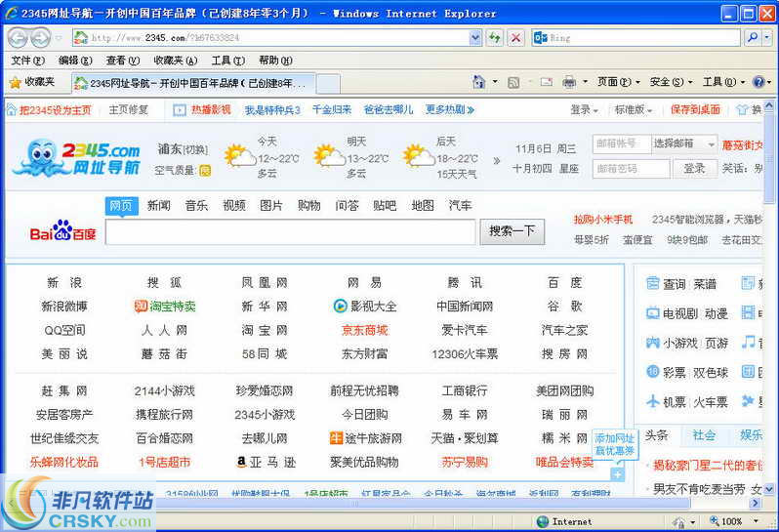Click the vertical scrollbar down arrow
Image resolution: width=779 pixels, height=532 pixels.
[769, 489]
